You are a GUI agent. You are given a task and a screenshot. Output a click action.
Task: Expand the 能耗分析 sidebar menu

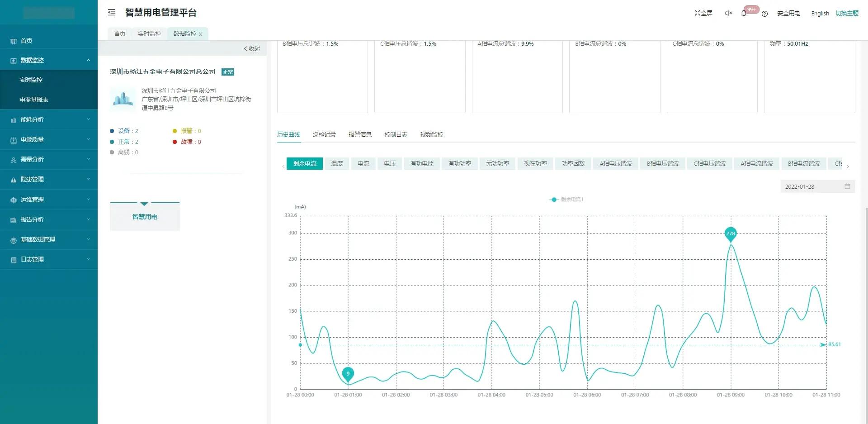(x=49, y=119)
